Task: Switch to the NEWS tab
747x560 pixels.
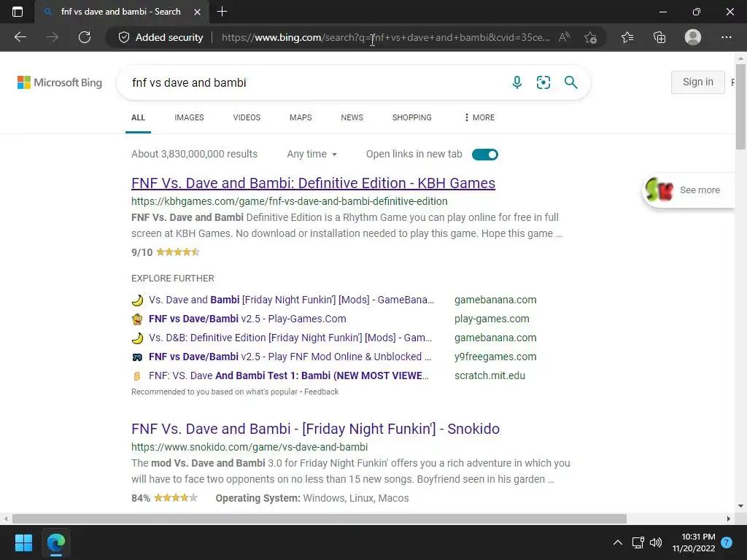Action: pos(352,117)
